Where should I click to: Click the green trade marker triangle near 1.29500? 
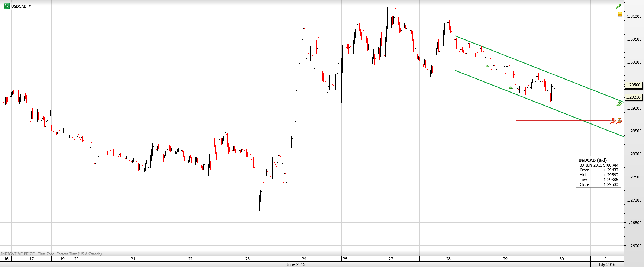click(x=511, y=87)
